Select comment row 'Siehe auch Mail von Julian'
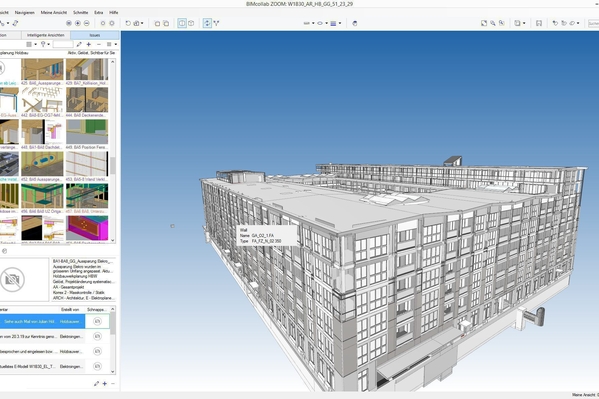Viewport: 599px width, 399px height. coord(42,321)
